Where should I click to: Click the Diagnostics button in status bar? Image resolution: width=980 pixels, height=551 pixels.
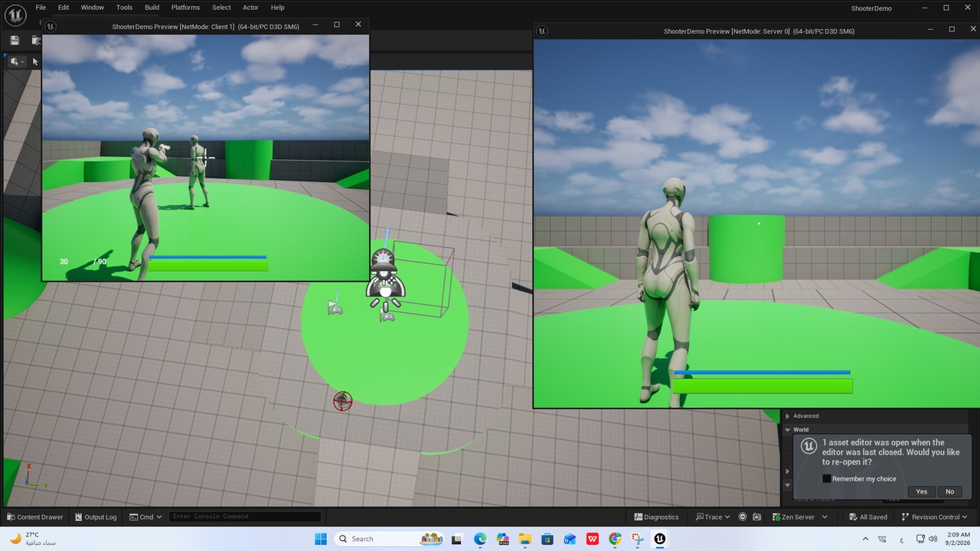(x=656, y=517)
